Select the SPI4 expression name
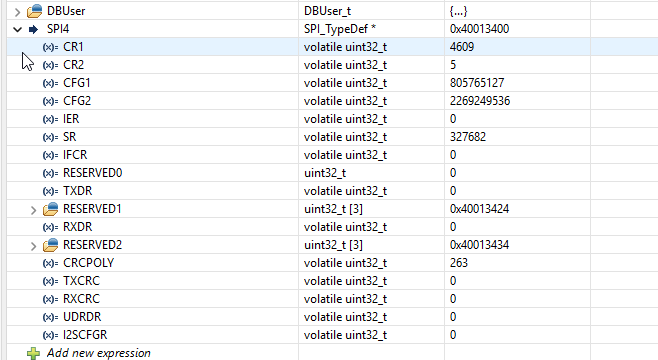Image resolution: width=658 pixels, height=360 pixels. (58, 29)
